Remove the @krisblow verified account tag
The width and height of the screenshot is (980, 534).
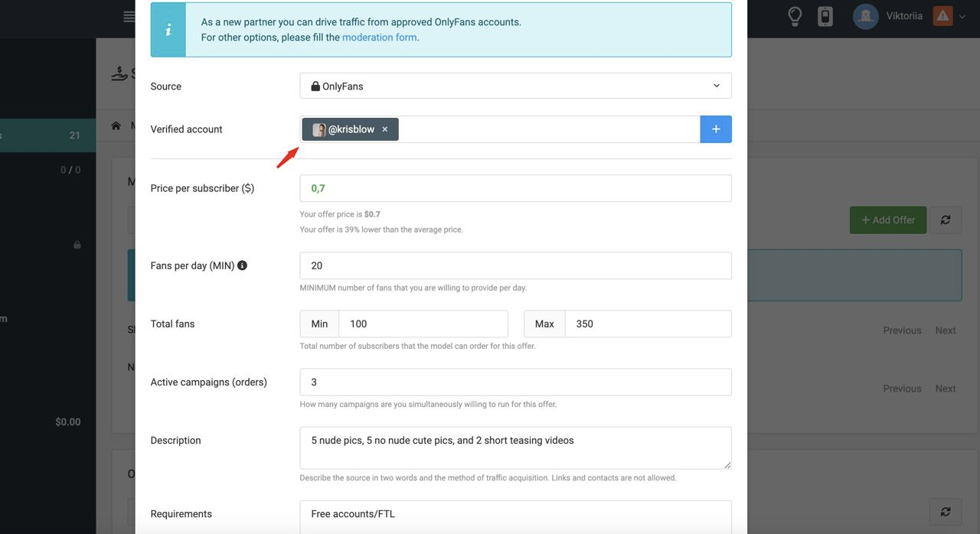tap(385, 129)
